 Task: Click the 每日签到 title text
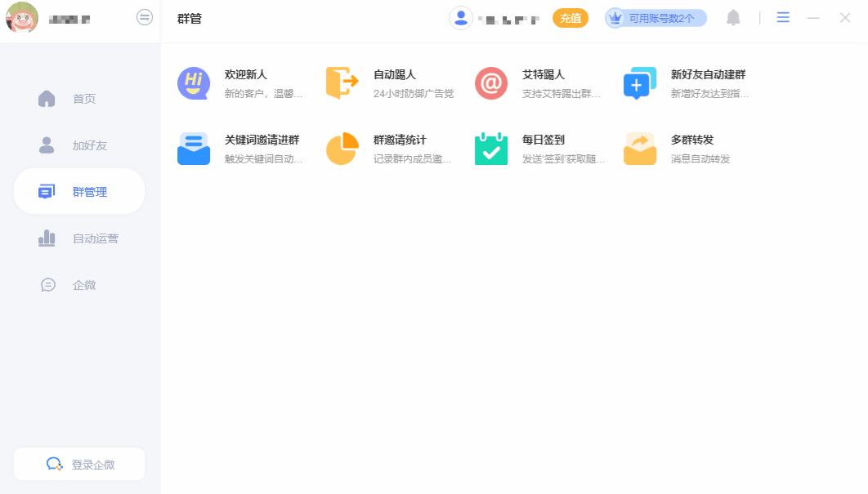[544, 140]
